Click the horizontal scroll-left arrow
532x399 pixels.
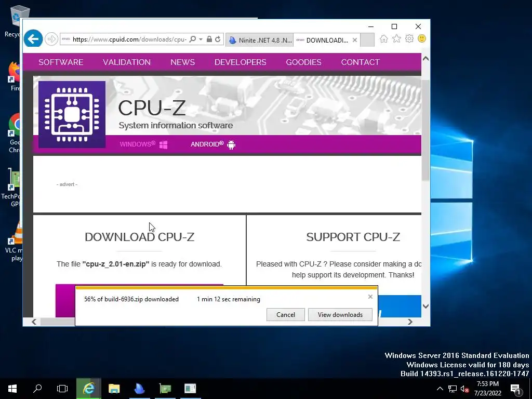pyautogui.click(x=34, y=322)
